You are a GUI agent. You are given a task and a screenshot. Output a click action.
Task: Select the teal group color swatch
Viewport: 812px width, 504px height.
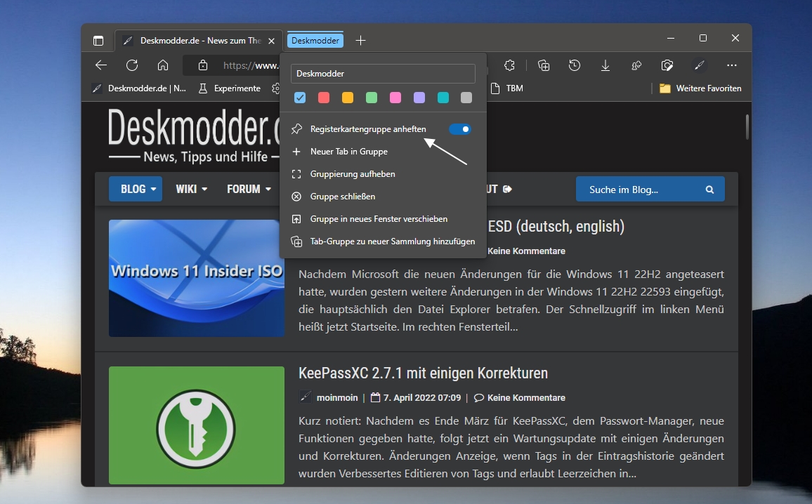443,98
